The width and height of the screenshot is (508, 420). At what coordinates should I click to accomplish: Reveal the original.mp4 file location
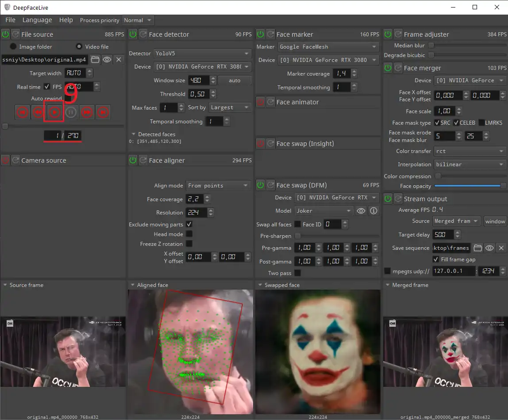[107, 60]
